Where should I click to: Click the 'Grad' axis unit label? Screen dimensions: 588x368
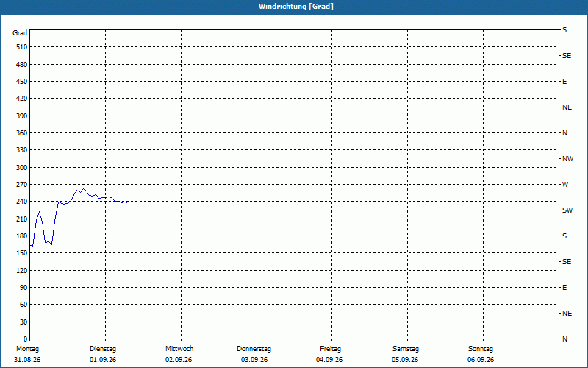tap(20, 33)
